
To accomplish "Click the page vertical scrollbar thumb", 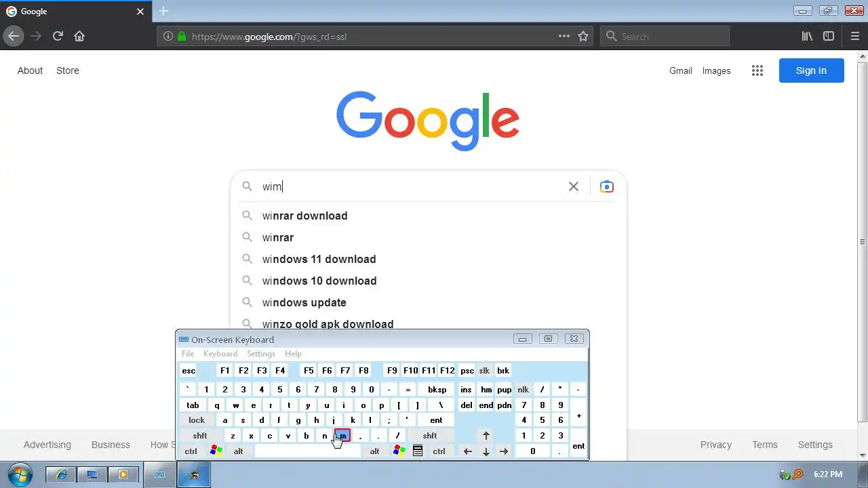I will tap(863, 242).
